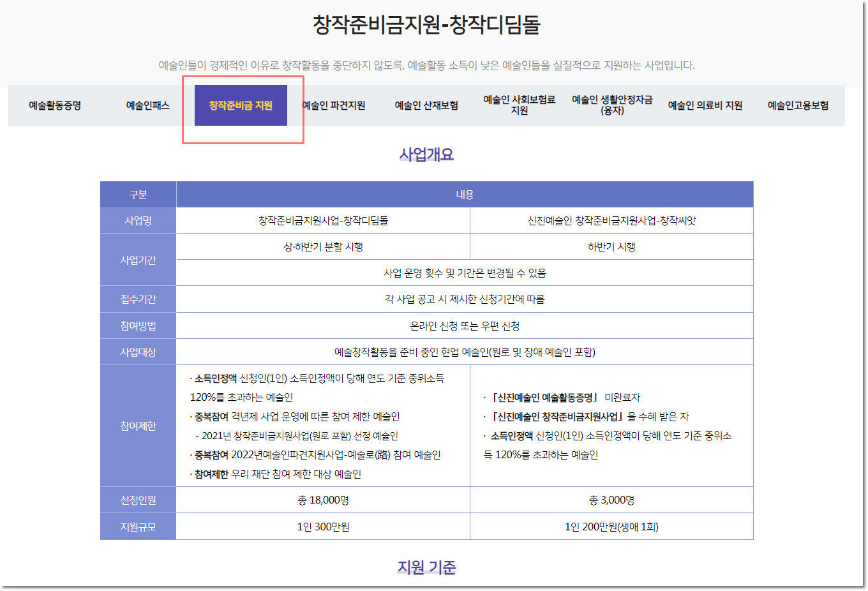Viewport: 868px width, 591px height.
Task: Click the 구분 table header cell
Action: coord(138,195)
